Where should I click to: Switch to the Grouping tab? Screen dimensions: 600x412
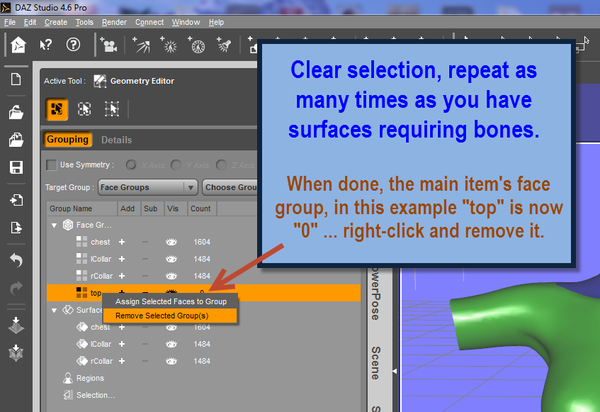(x=67, y=140)
